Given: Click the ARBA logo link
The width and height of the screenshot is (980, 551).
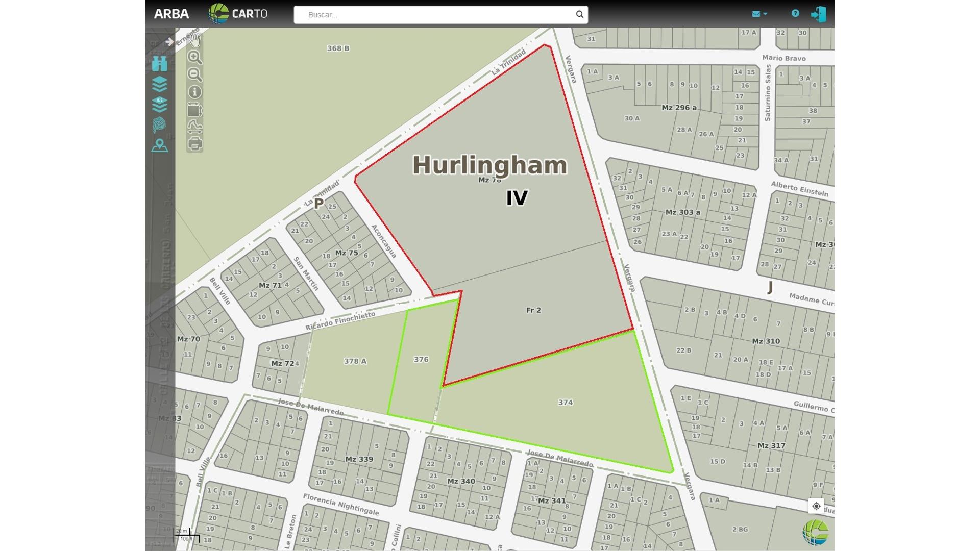Looking at the screenshot, I should pos(171,14).
